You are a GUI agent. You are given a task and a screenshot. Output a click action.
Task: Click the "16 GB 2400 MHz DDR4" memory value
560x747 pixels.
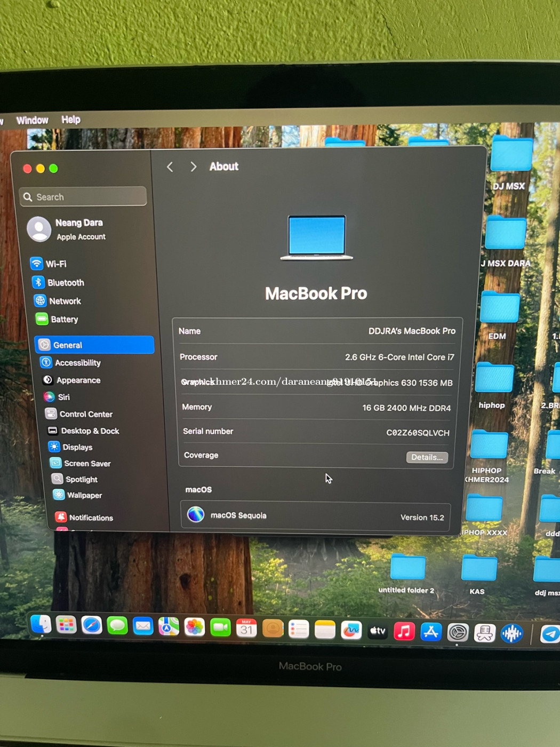click(x=406, y=408)
